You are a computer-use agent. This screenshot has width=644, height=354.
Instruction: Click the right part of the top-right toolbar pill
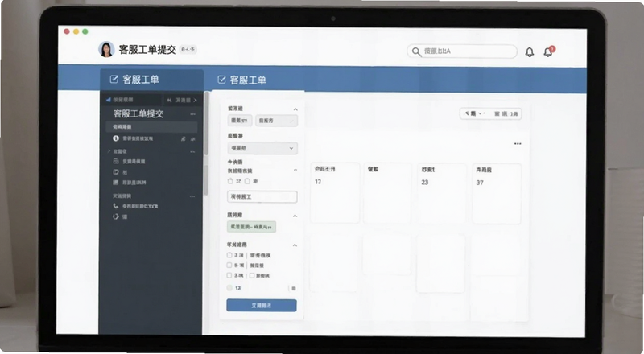[x=506, y=113]
